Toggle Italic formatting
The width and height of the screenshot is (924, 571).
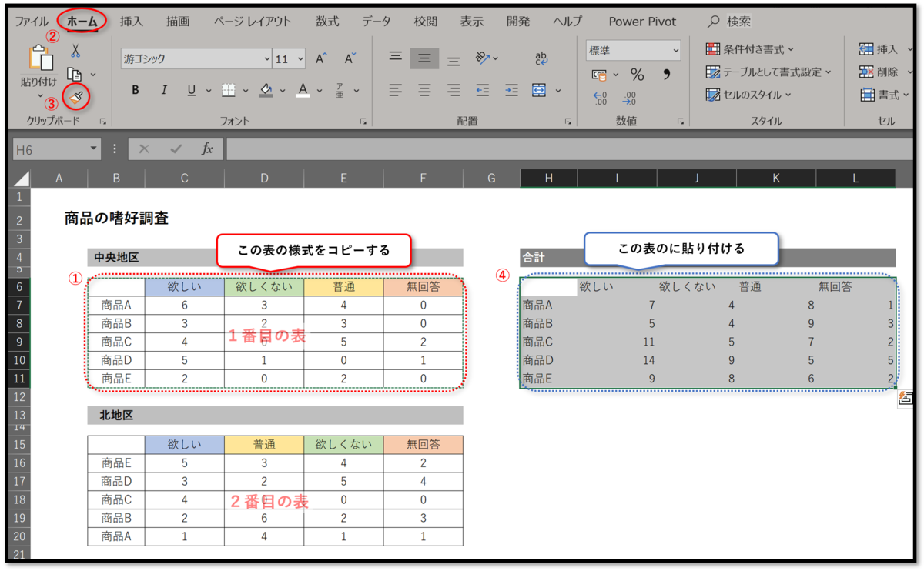coord(164,89)
